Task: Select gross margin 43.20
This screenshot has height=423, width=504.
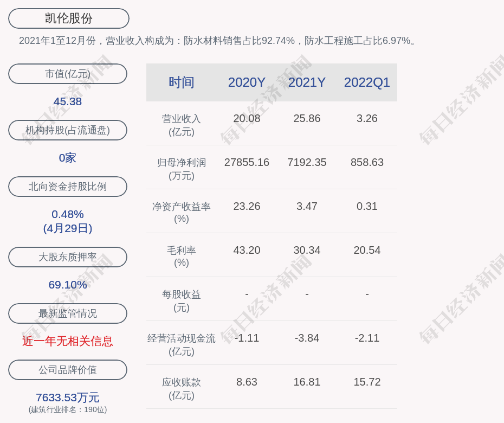Action: (247, 250)
